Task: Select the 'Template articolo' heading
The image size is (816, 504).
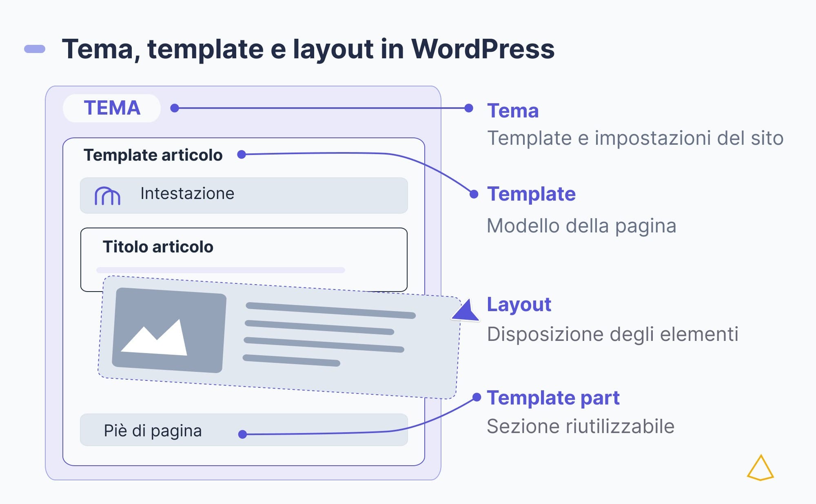Action: click(153, 155)
